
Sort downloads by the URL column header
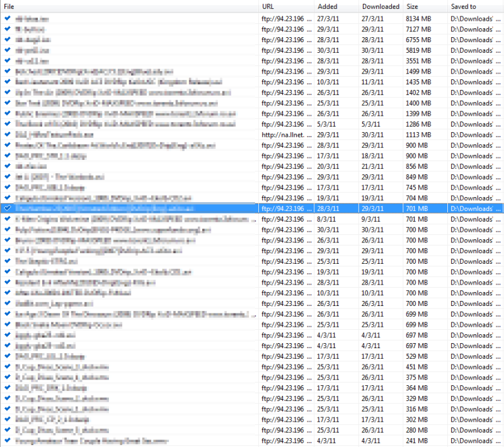click(x=287, y=6)
